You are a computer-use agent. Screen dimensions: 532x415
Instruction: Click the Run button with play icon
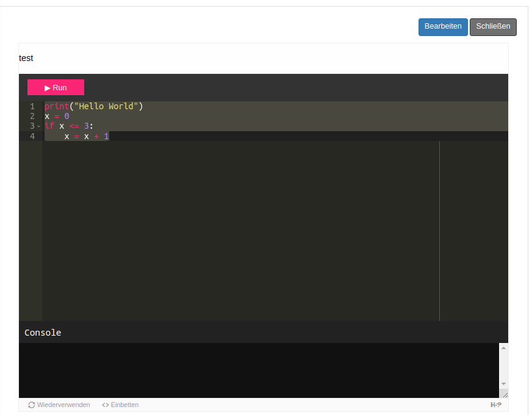tap(56, 87)
